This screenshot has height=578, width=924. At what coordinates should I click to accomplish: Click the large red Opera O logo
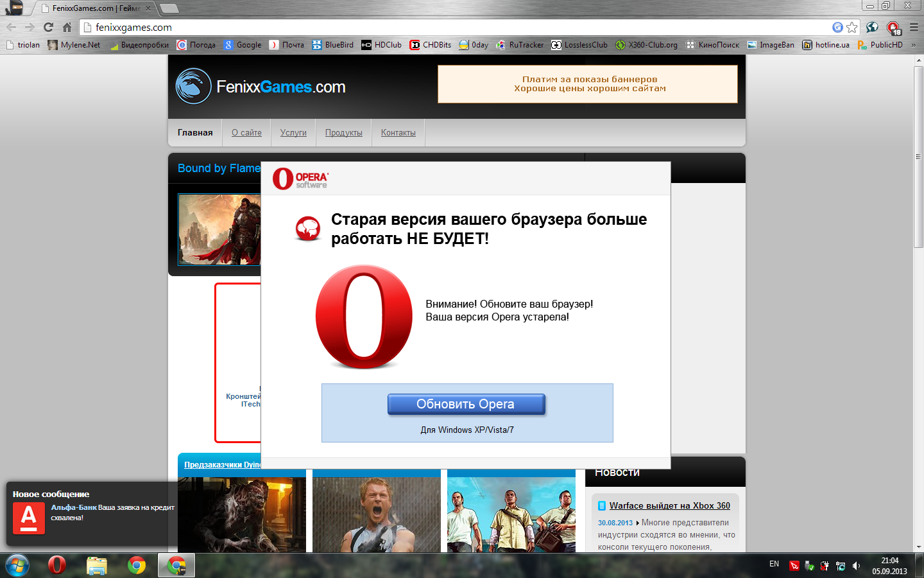point(364,317)
